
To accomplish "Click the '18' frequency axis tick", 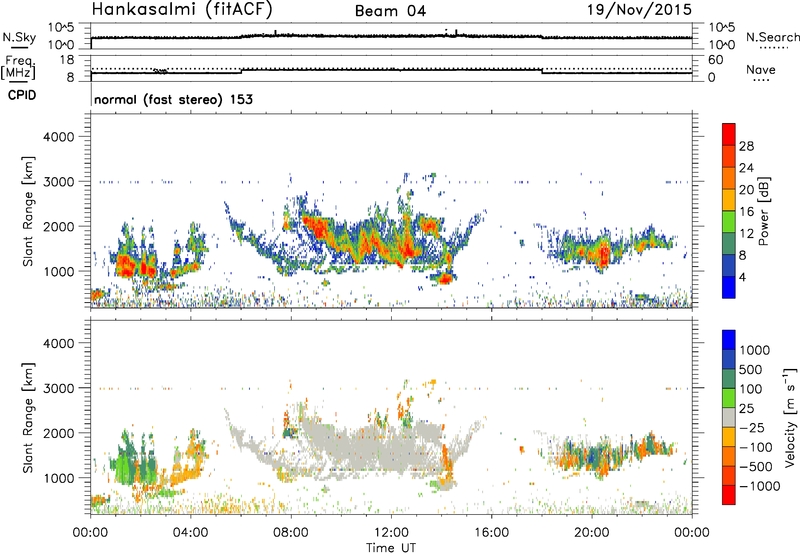I will (x=67, y=60).
